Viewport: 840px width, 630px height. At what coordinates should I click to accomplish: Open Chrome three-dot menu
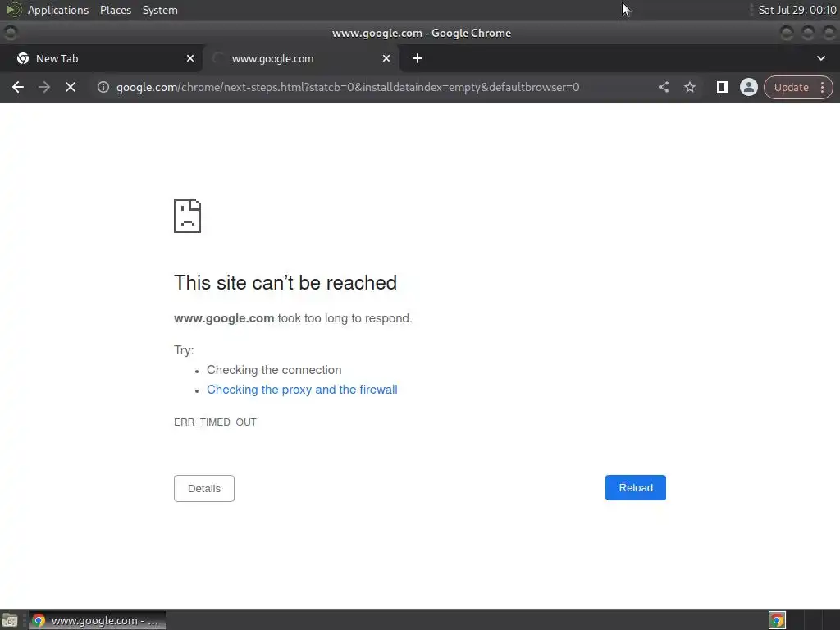(822, 87)
